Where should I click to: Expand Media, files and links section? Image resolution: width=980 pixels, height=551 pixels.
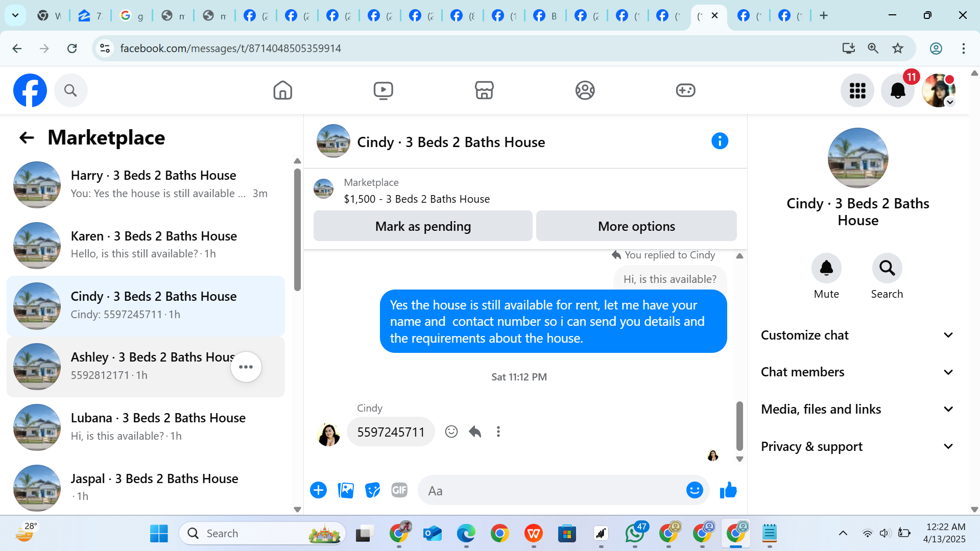857,410
